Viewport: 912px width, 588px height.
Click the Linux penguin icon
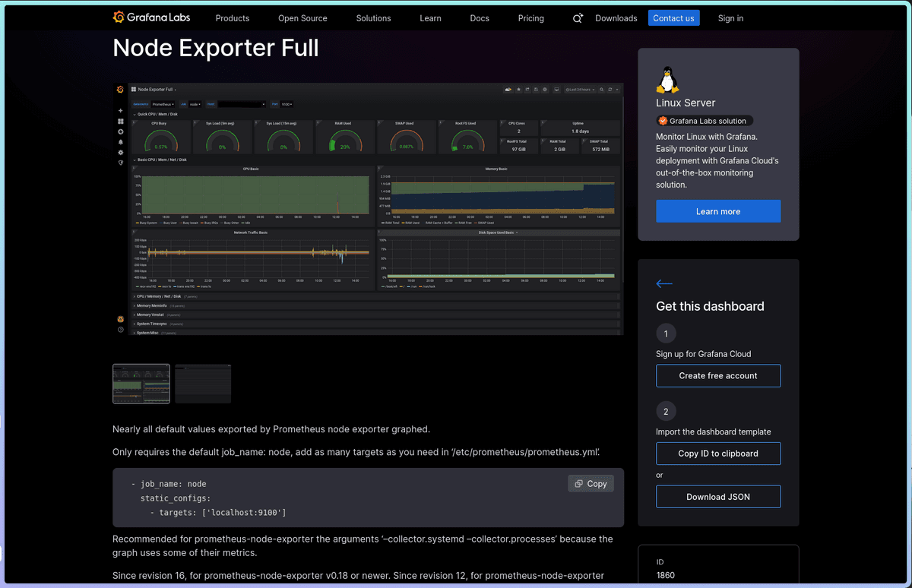coord(667,79)
